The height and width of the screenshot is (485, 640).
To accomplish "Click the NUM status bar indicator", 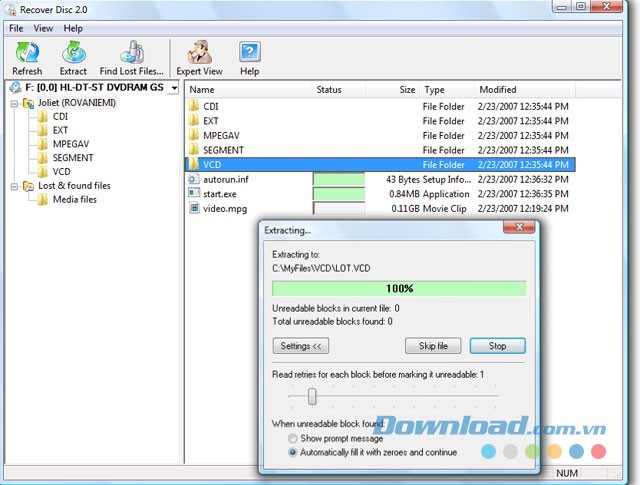I will (x=567, y=473).
